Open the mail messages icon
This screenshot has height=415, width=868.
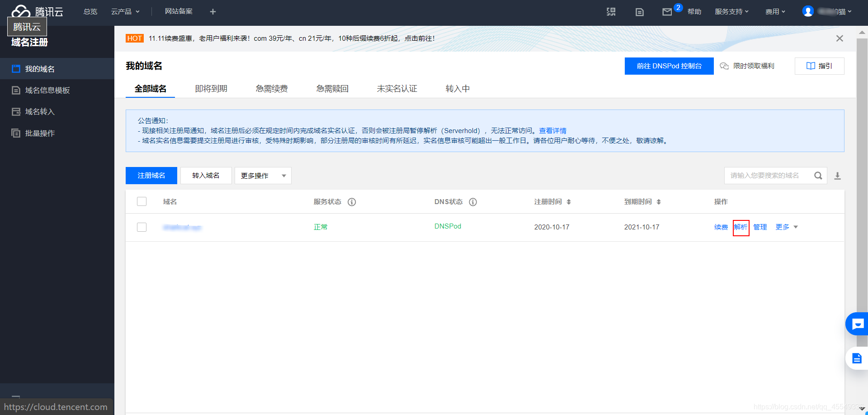point(667,12)
